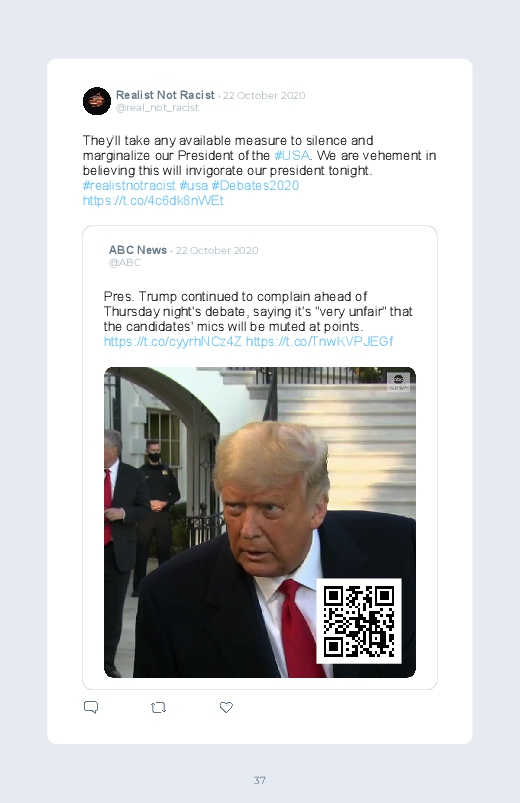Click the QR code on the image

[x=359, y=621]
